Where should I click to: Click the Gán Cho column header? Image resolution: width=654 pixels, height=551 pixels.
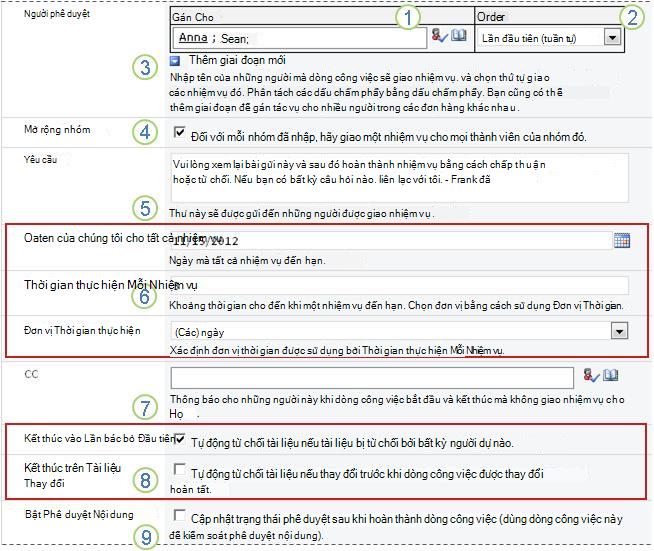click(193, 17)
